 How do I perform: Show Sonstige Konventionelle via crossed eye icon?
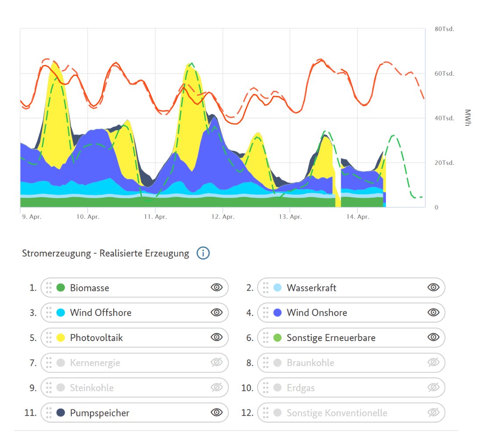click(x=433, y=412)
